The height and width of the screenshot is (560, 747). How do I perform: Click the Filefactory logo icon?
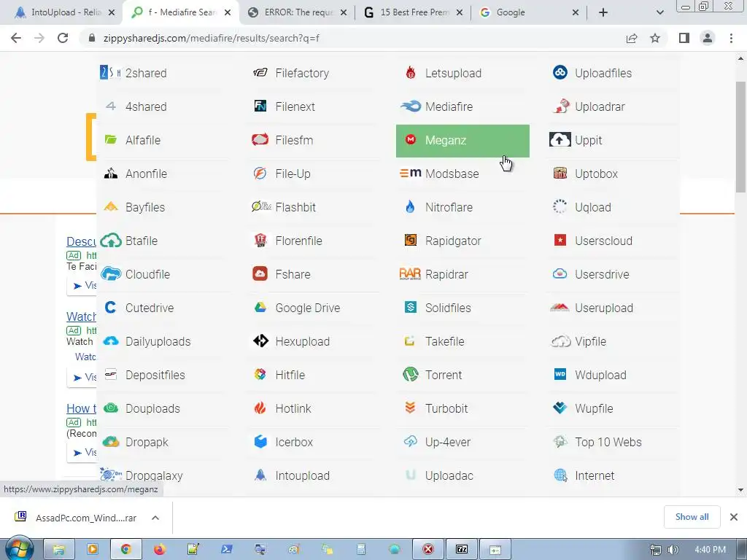[260, 73]
